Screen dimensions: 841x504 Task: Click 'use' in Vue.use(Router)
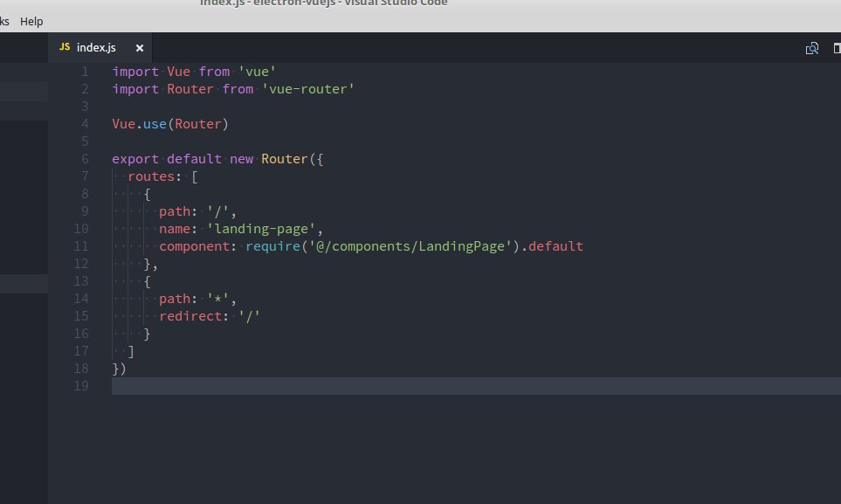(155, 124)
